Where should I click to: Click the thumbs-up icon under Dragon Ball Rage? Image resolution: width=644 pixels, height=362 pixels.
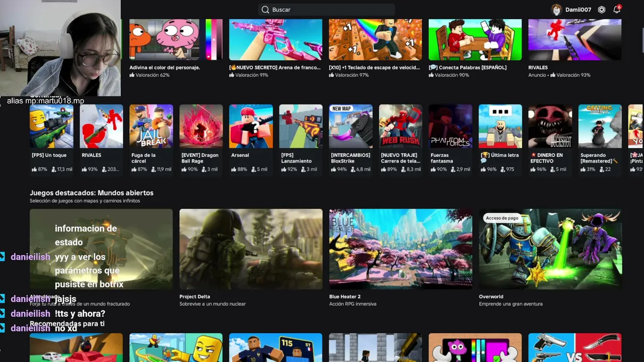click(x=184, y=169)
